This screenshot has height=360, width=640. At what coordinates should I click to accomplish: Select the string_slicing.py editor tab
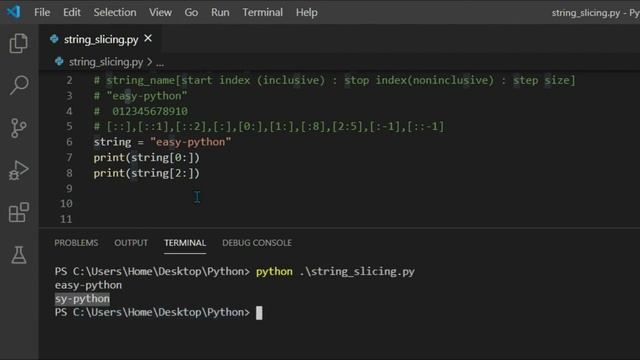coord(101,39)
